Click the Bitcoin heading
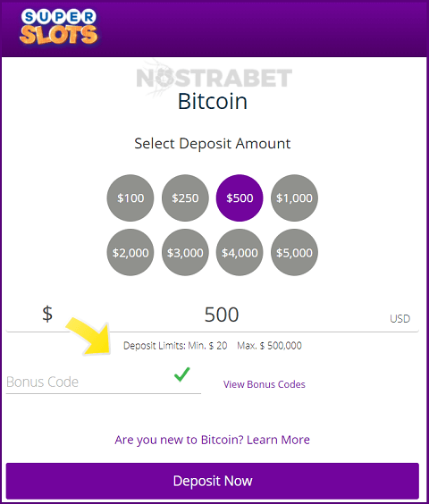 [213, 102]
